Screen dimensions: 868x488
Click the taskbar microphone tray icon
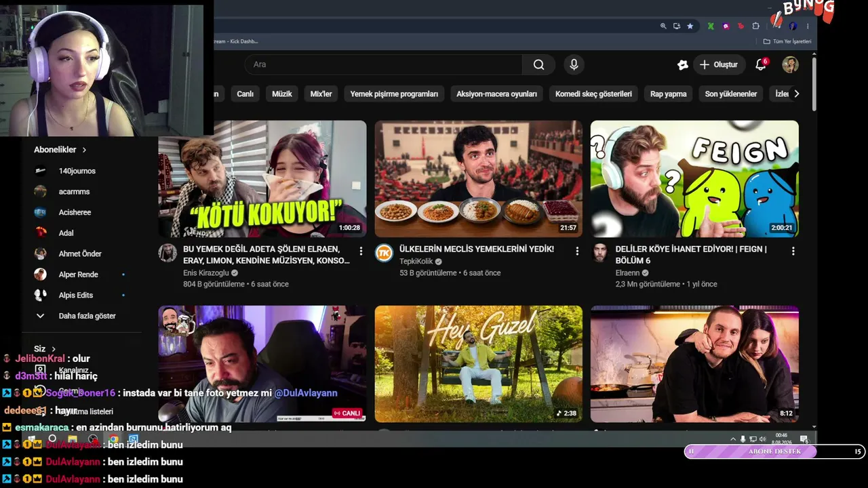point(743,439)
